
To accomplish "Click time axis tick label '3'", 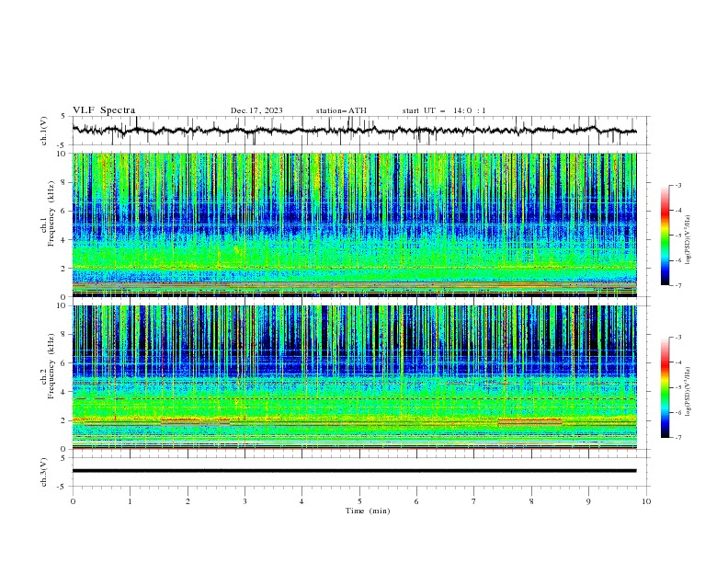I will [245, 501].
